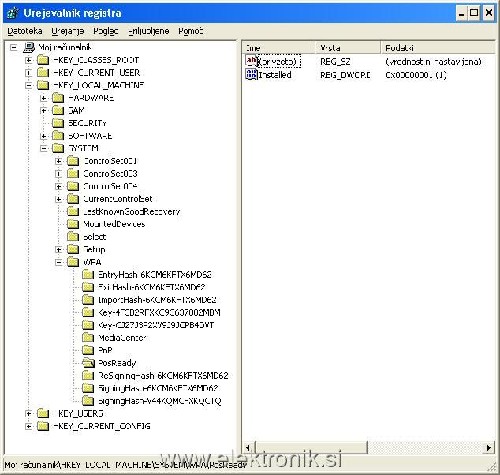Click the Vrsta column header
The height and width of the screenshot is (475, 500).
(347, 48)
